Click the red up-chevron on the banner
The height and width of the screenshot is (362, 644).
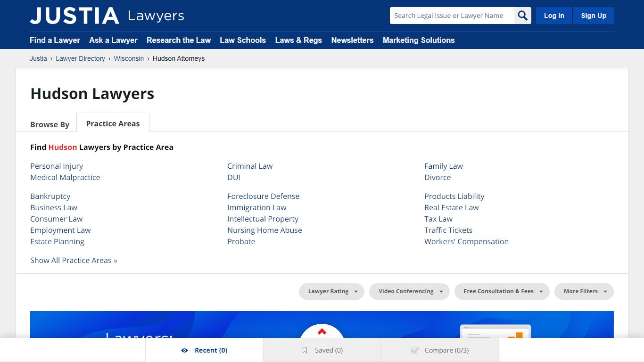pyautogui.click(x=322, y=332)
